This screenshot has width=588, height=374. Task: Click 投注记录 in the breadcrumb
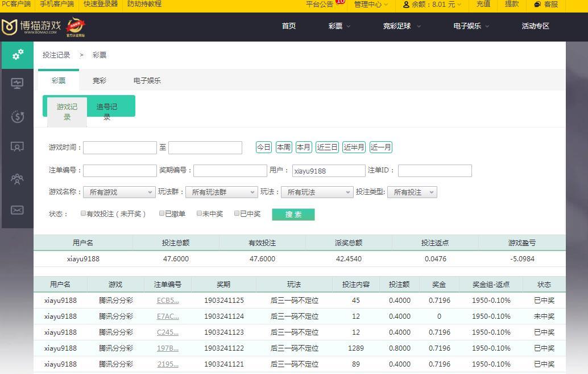[x=56, y=55]
